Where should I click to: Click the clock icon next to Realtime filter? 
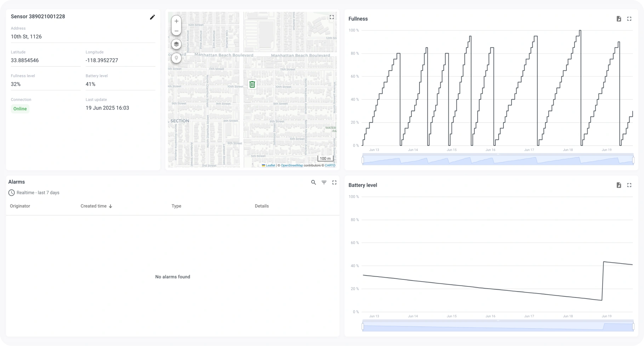[x=11, y=192]
